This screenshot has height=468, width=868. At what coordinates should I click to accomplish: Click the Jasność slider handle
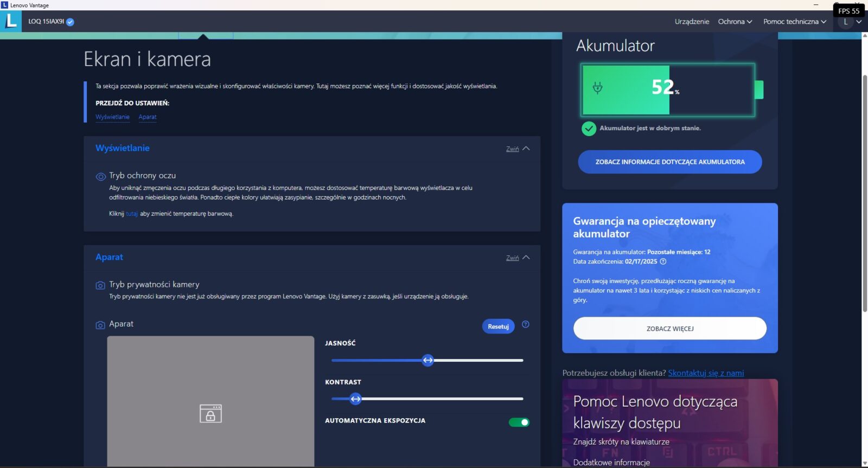point(428,360)
